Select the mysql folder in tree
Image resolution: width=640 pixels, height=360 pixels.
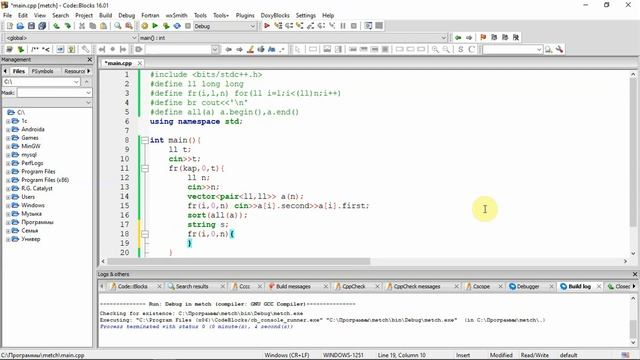point(29,155)
